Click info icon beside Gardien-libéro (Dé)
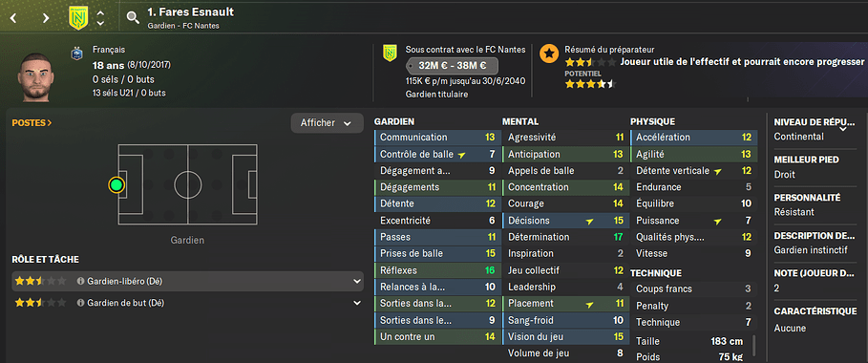The width and height of the screenshot is (868, 363). (80, 282)
